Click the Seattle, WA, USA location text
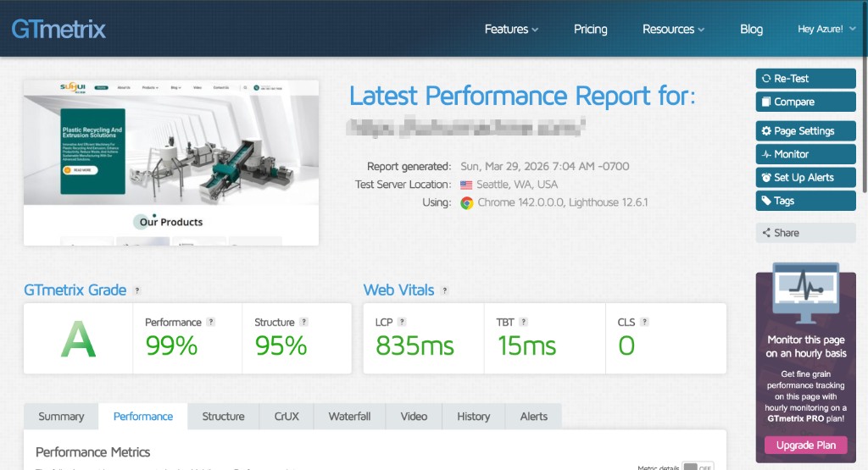The height and width of the screenshot is (470, 868). coord(517,185)
